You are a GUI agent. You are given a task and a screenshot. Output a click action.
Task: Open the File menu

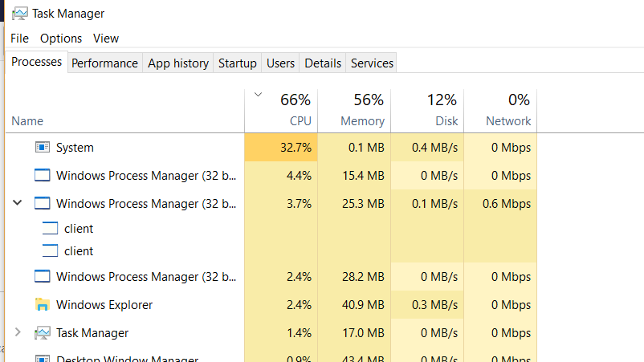[x=20, y=39]
